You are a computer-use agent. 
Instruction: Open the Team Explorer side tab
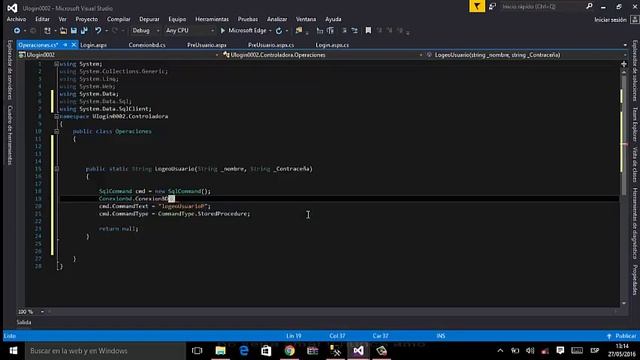(x=635, y=124)
